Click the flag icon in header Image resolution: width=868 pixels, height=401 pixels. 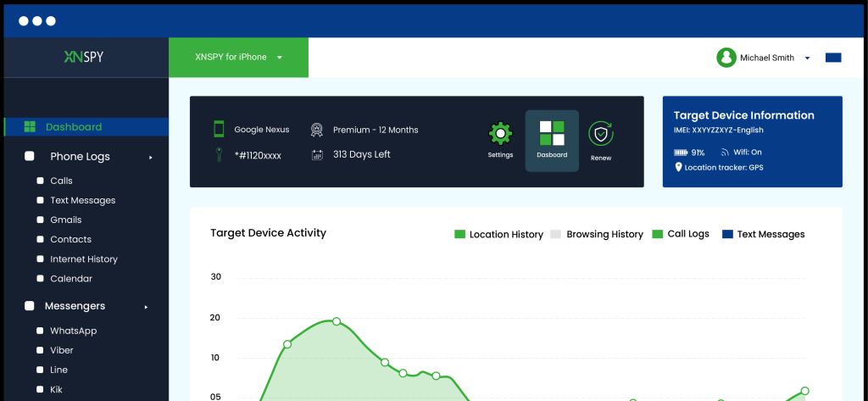pyautogui.click(x=832, y=58)
